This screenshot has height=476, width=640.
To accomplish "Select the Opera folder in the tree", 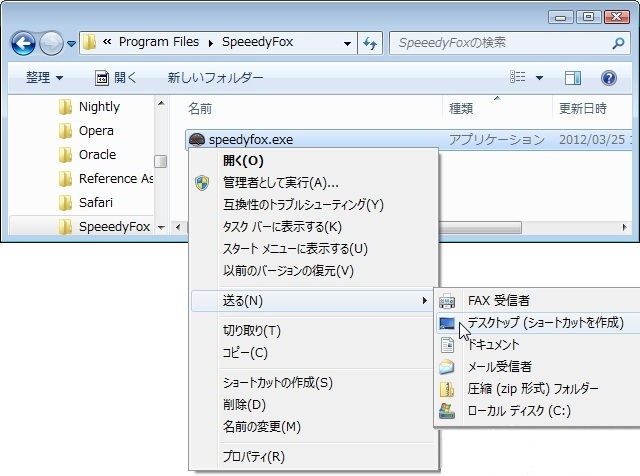I will tap(86, 131).
